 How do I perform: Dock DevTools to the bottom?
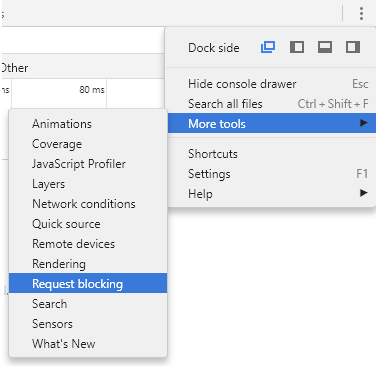[325, 47]
